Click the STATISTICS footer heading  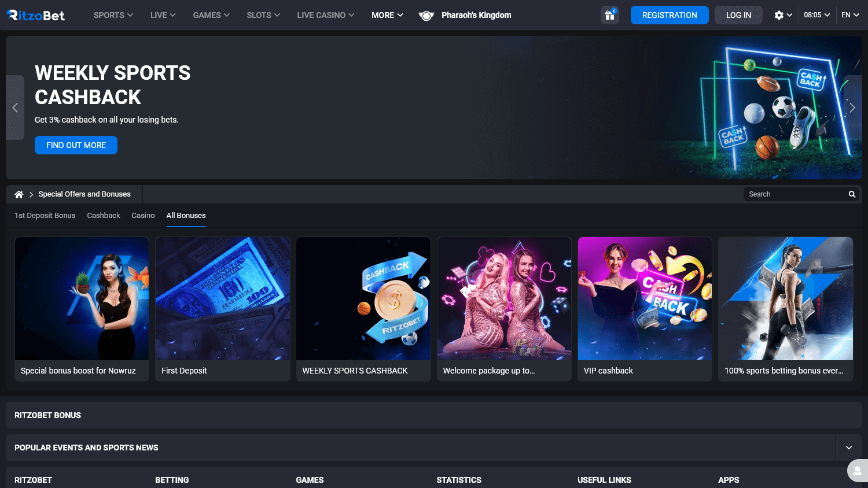click(x=459, y=480)
